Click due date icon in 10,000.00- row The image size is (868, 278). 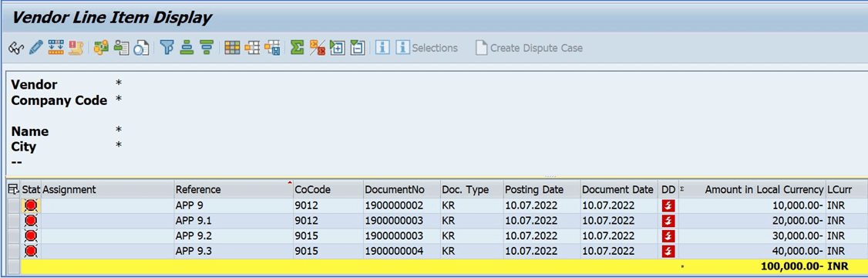(x=668, y=205)
